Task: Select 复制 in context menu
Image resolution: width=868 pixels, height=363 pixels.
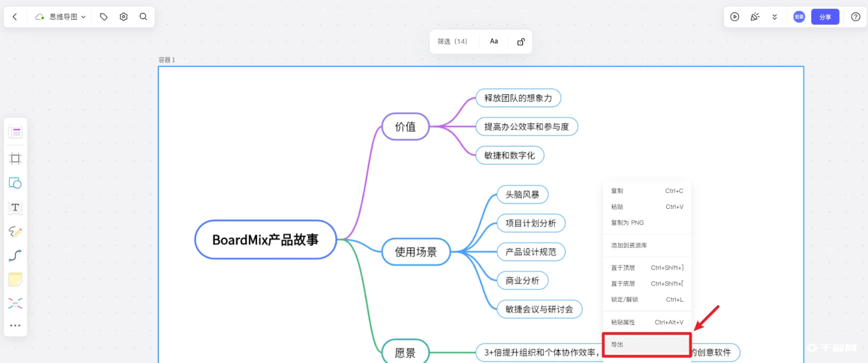Action: point(647,191)
